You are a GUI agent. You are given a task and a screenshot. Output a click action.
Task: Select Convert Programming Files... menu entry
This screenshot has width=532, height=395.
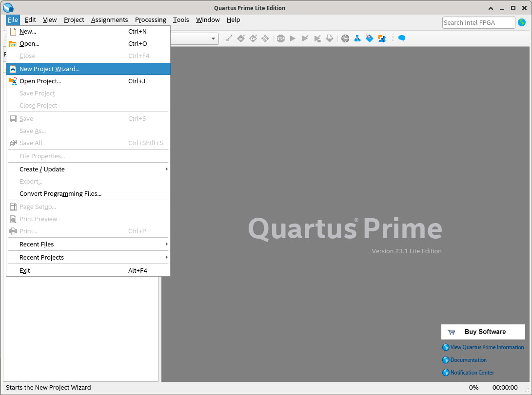point(88,194)
